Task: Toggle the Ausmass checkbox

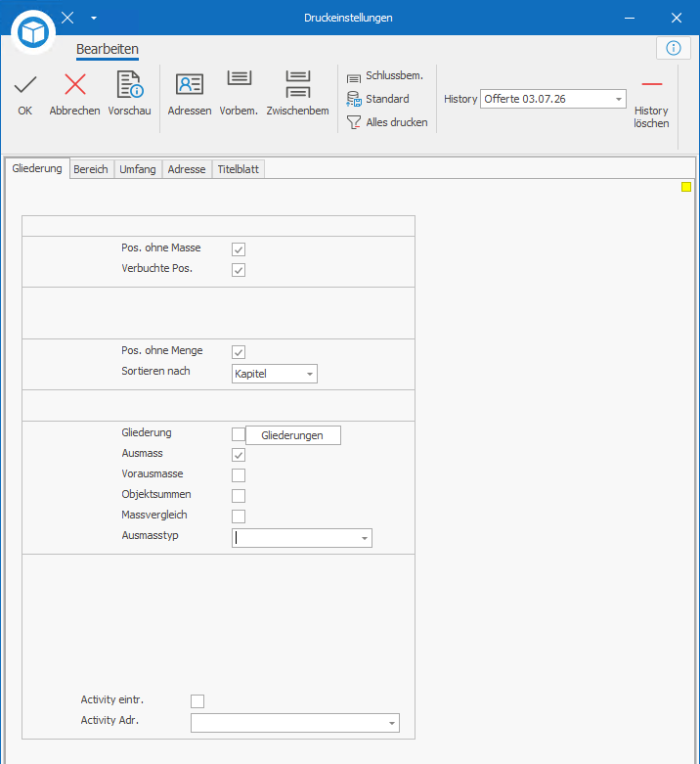Action: (239, 455)
